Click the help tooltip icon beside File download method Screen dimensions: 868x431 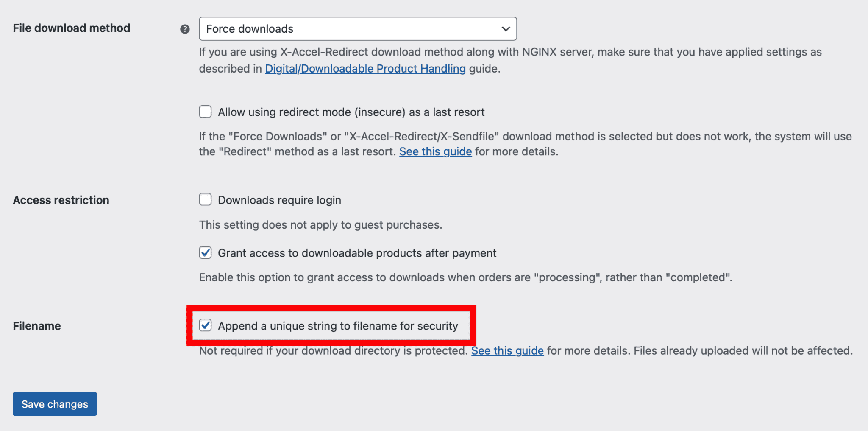185,29
